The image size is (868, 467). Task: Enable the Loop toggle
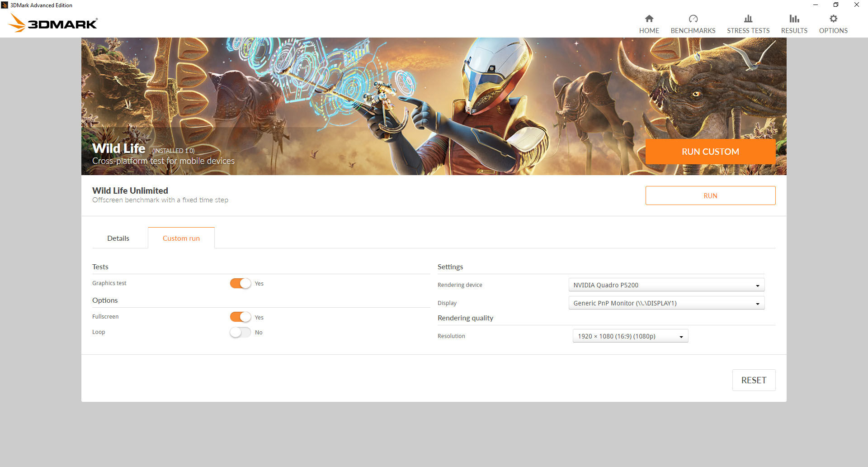(240, 332)
